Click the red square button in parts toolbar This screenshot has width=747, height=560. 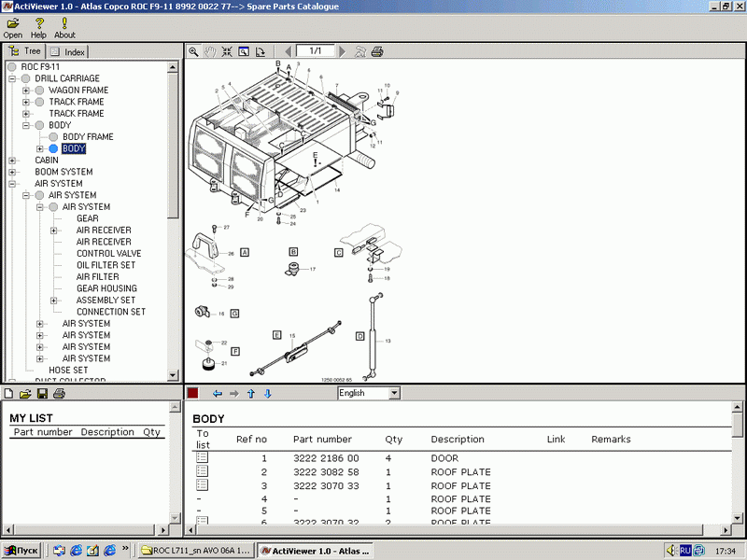pyautogui.click(x=192, y=394)
